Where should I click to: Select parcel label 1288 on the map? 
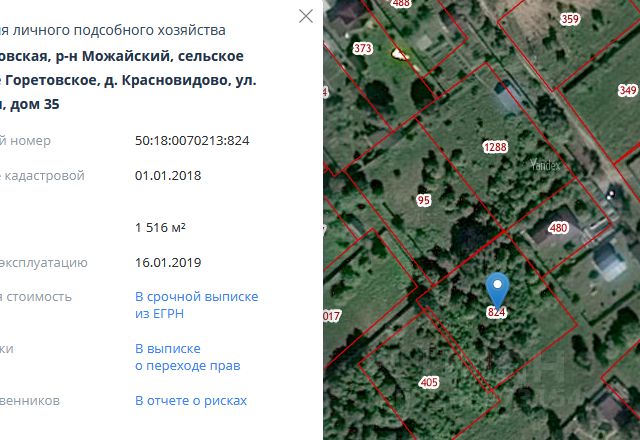495,147
